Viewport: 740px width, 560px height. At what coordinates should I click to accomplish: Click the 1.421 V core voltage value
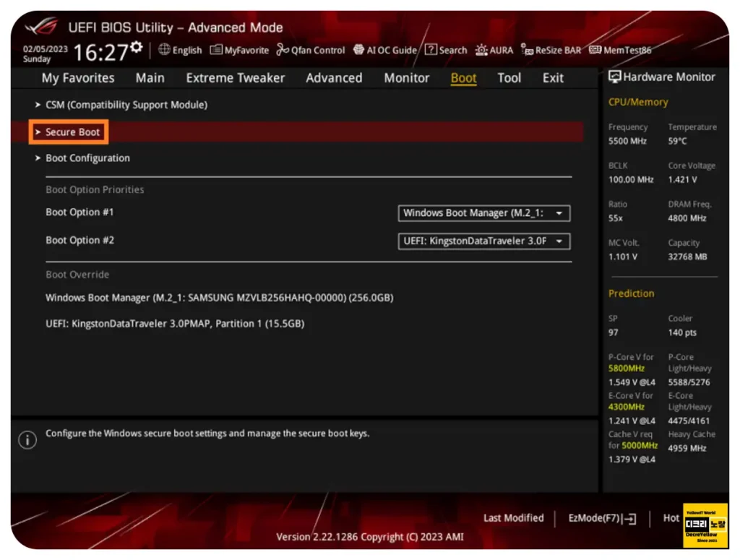coord(682,180)
